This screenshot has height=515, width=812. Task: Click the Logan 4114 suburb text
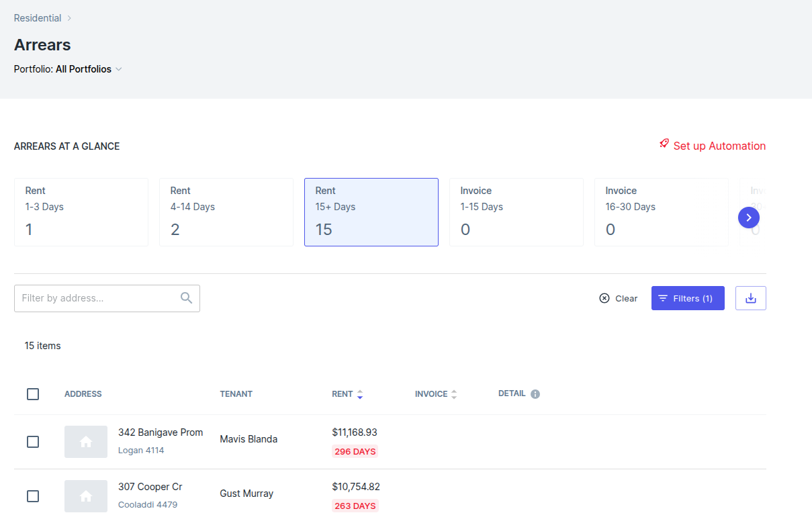click(x=141, y=450)
